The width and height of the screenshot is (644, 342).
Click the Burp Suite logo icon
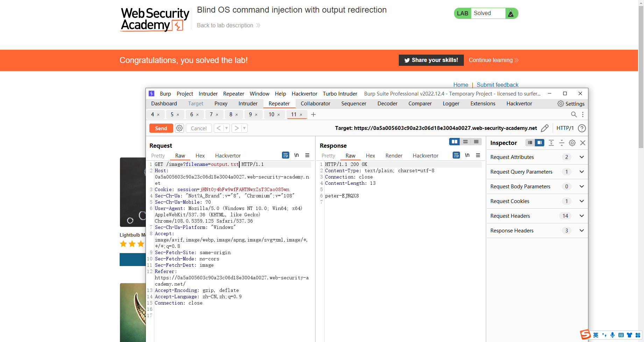coord(151,93)
